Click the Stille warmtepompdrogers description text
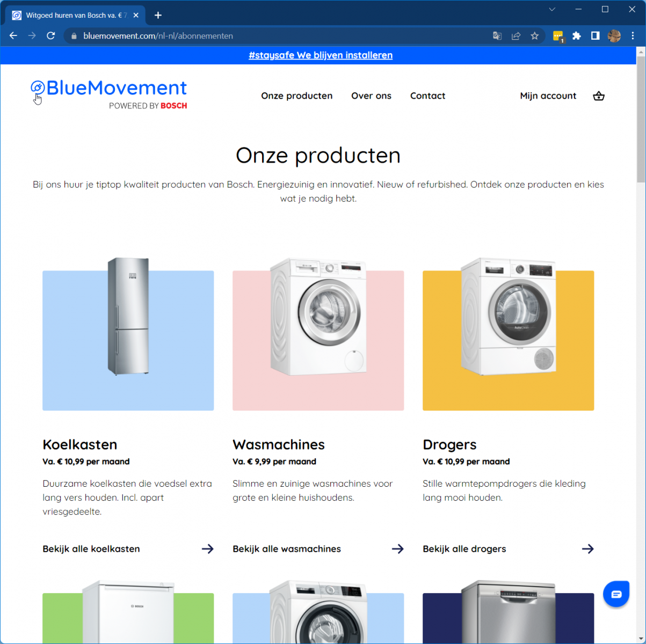The image size is (646, 644). (504, 491)
